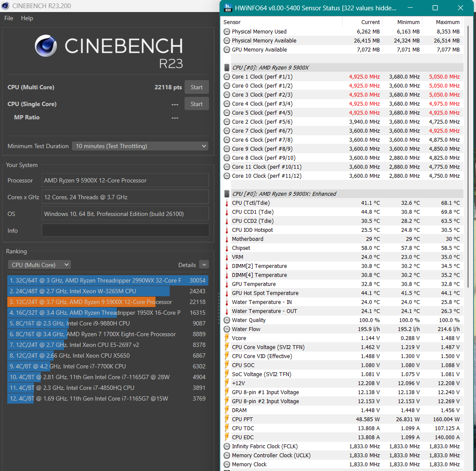
Task: Click the CPU Core VID (Effective) row
Action: click(343, 356)
